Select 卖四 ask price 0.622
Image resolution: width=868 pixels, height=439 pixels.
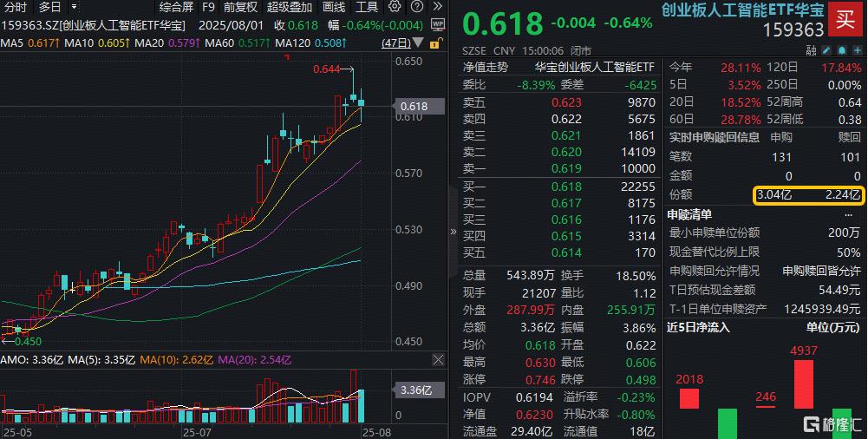tap(566, 119)
